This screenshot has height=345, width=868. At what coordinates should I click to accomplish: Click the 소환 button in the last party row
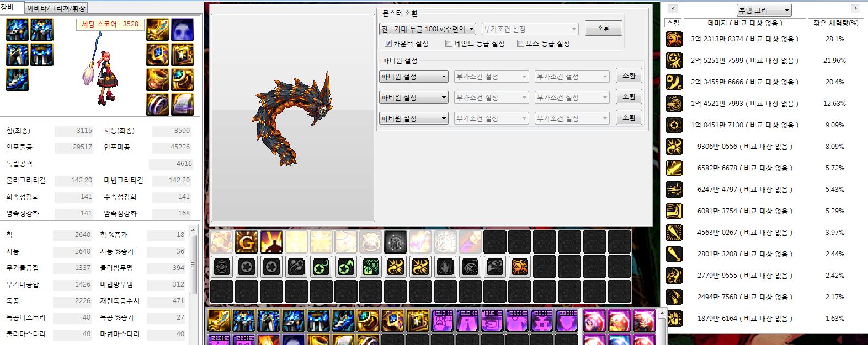point(629,118)
